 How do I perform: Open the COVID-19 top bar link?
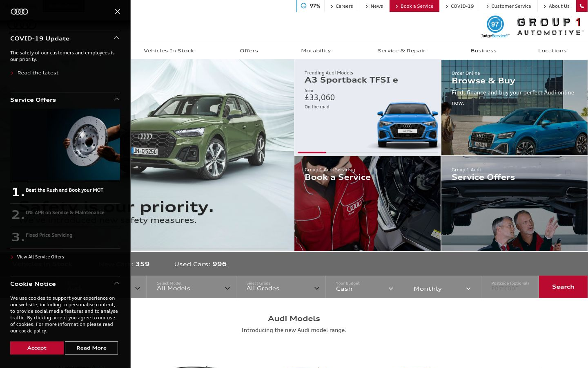point(460,6)
